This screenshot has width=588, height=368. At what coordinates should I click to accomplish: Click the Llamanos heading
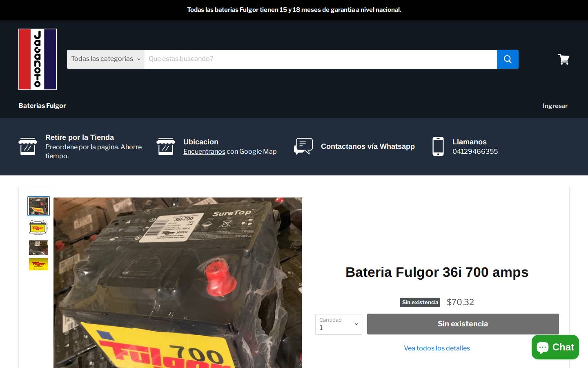[470, 142]
